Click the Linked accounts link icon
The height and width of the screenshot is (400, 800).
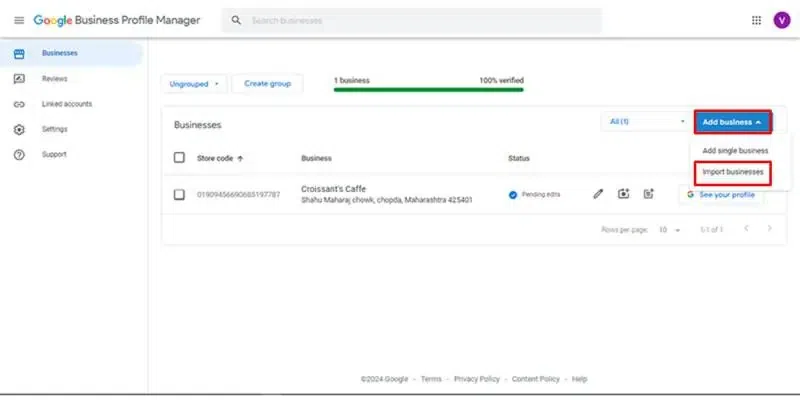(19, 104)
